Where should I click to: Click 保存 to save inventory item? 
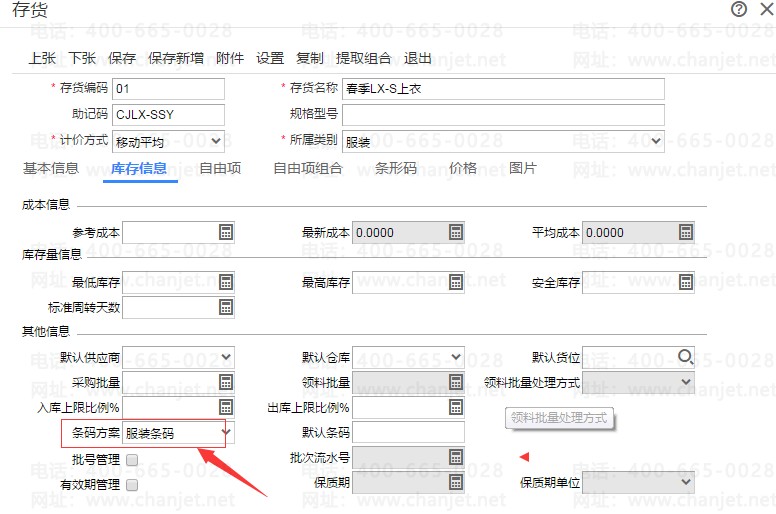(x=122, y=58)
